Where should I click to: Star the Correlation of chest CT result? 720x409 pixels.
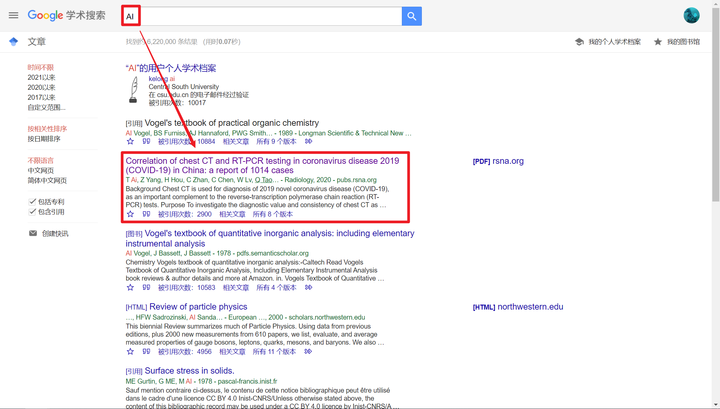coord(130,214)
